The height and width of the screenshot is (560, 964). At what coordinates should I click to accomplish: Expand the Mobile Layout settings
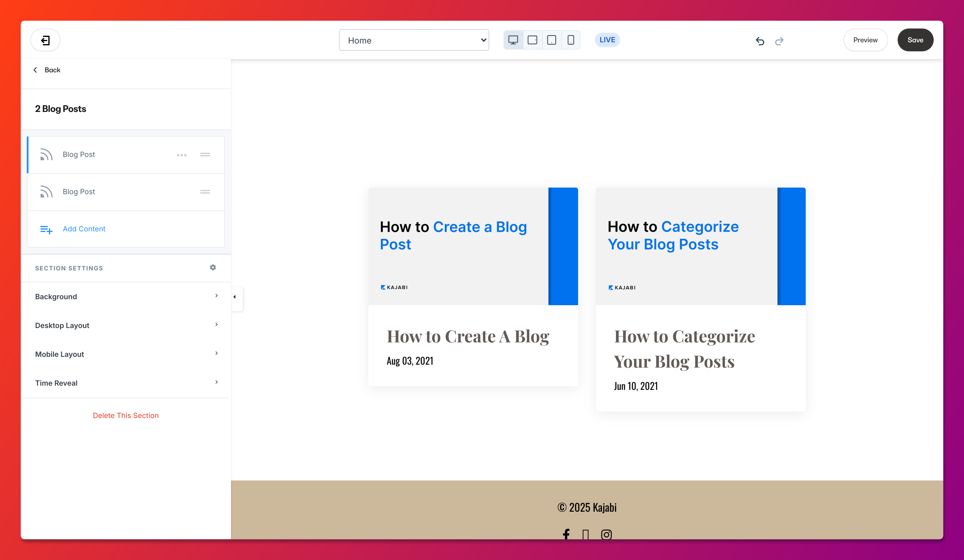(x=126, y=354)
